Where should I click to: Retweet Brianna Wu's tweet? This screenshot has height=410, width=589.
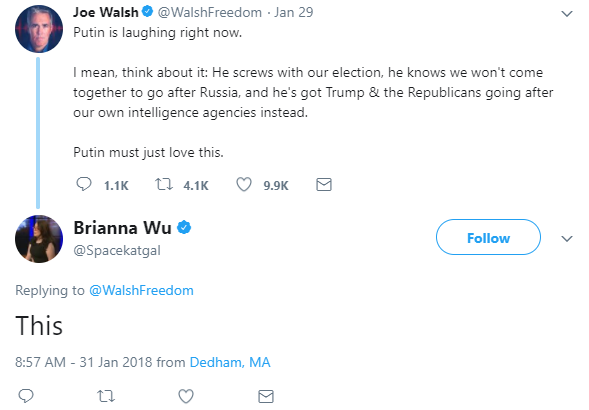point(106,396)
